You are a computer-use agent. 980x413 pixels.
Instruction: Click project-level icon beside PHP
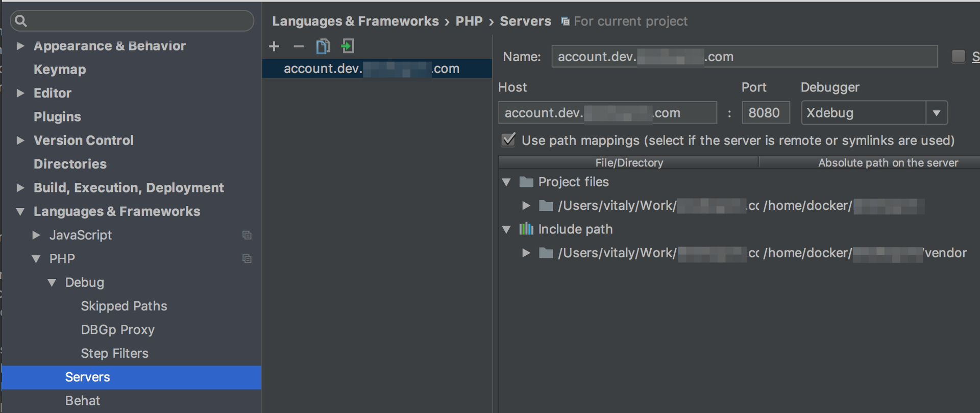(247, 259)
